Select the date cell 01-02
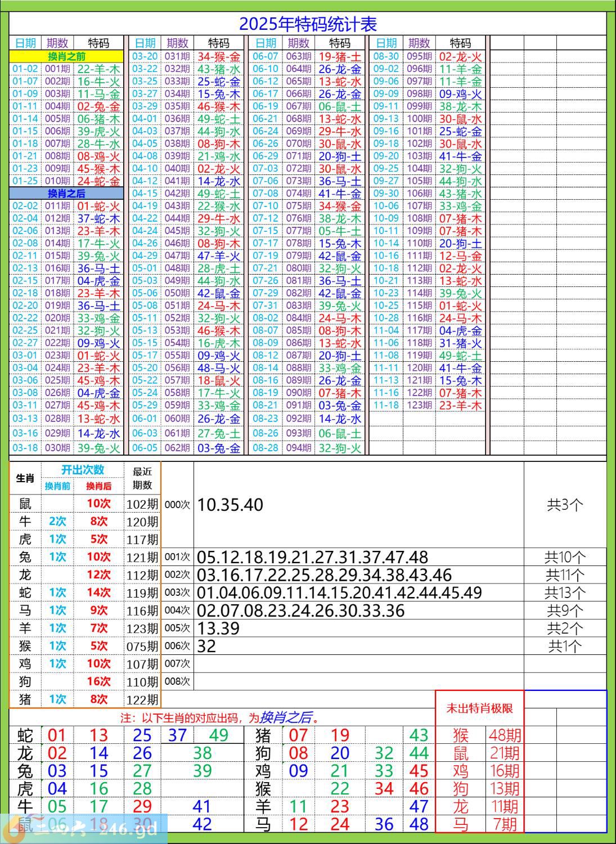 point(25,69)
